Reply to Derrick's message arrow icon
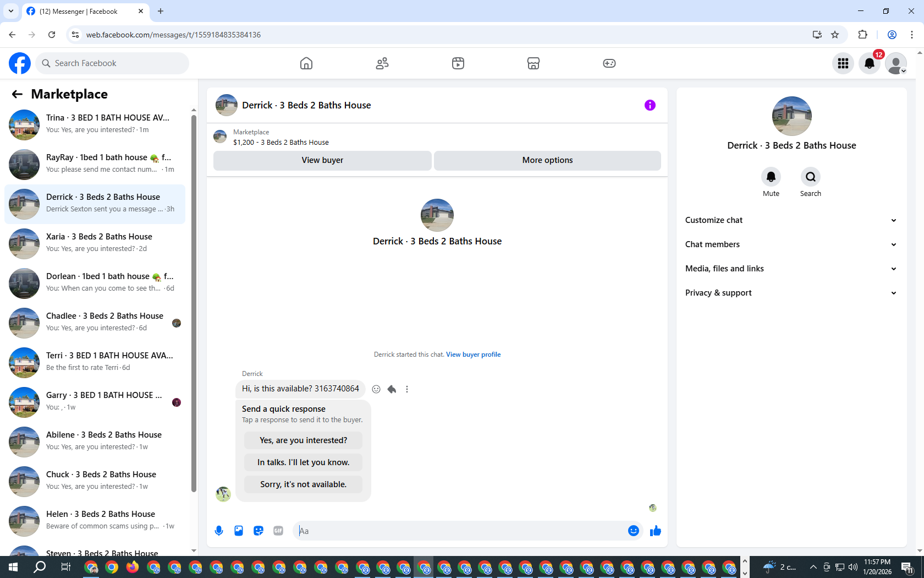The width and height of the screenshot is (924, 578). [x=392, y=389]
